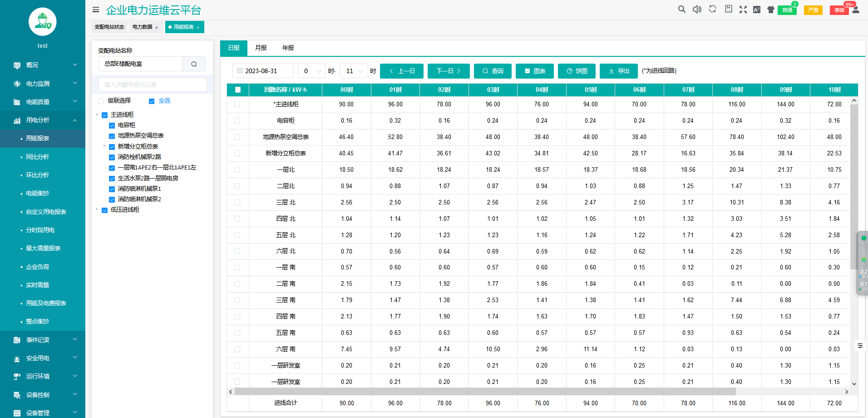This screenshot has width=868, height=418.
Task: Click the refresh icon in top bar
Action: pos(712,9)
